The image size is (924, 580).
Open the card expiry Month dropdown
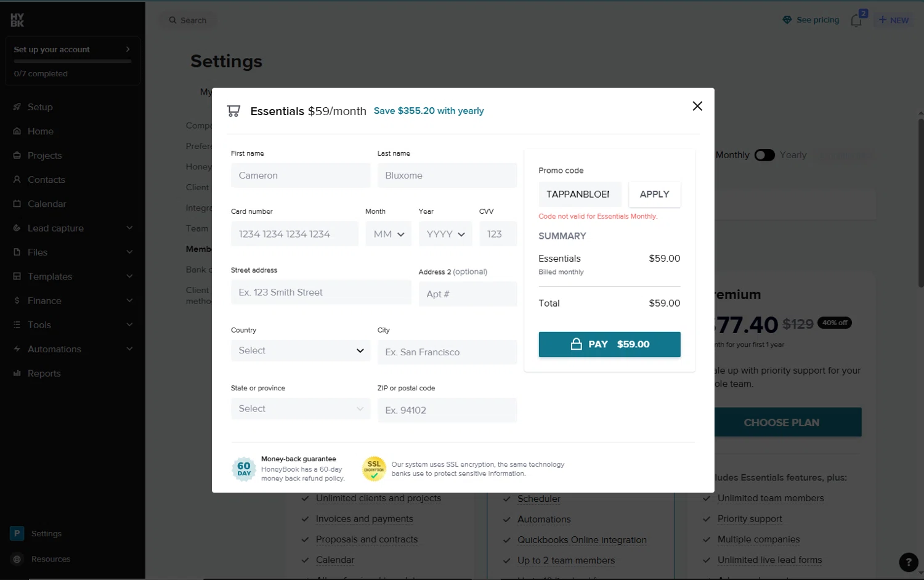pyautogui.click(x=389, y=234)
